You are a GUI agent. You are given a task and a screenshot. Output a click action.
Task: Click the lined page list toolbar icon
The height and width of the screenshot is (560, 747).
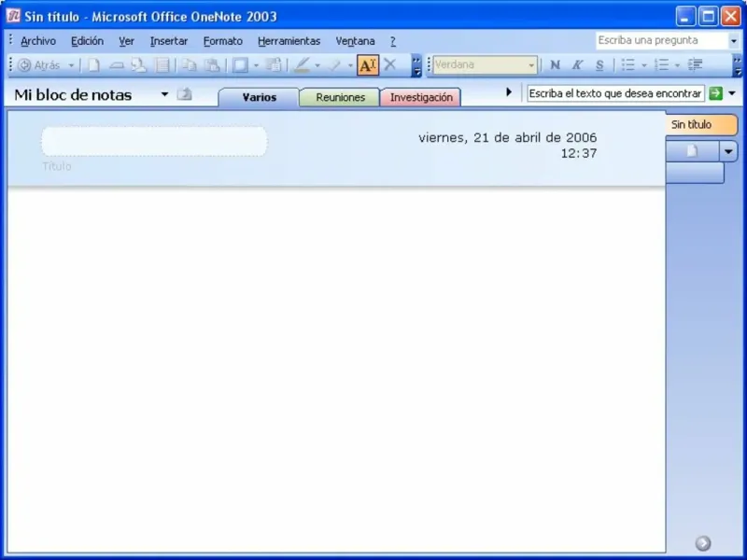(x=162, y=65)
